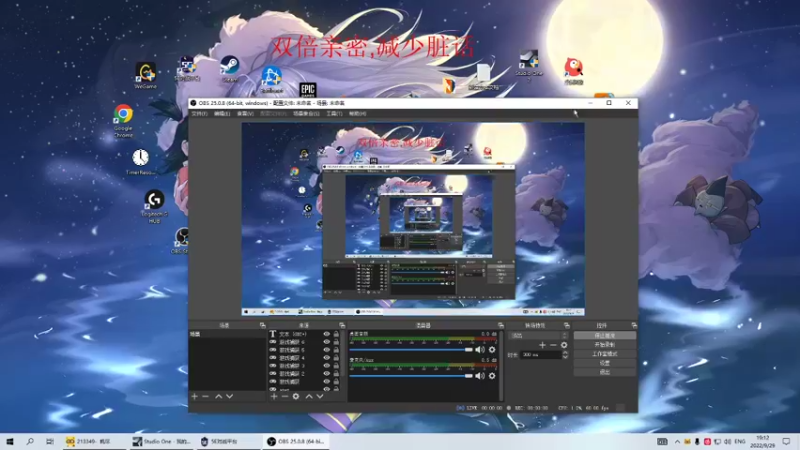Viewport: 800px width, 450px height.
Task: Switch to Studio One taskbar window
Action: (161, 441)
